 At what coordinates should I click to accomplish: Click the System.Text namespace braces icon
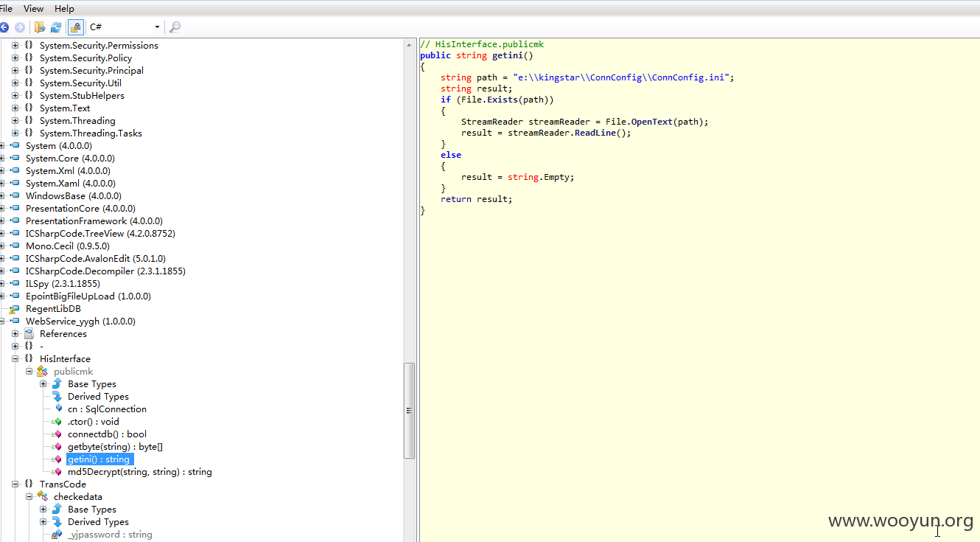(29, 108)
